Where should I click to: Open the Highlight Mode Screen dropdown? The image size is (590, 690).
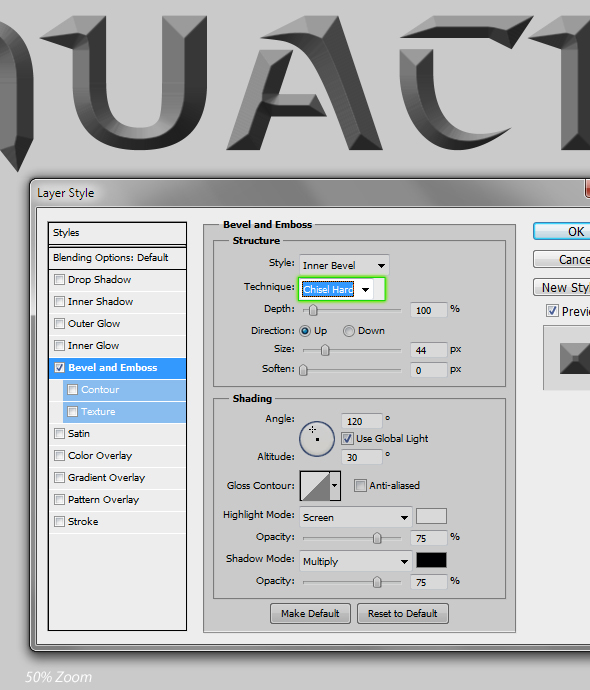coord(355,518)
